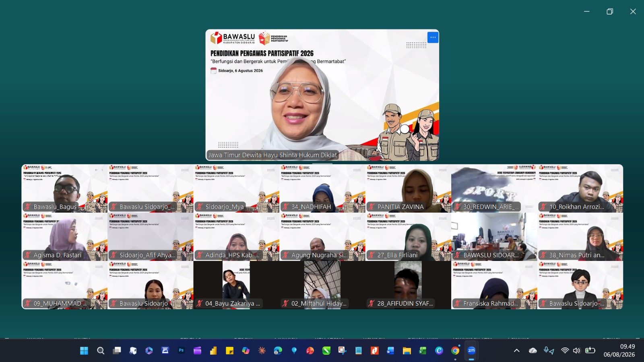Click the muted mic icon on PANITIA ZAVINA tile

point(372,207)
